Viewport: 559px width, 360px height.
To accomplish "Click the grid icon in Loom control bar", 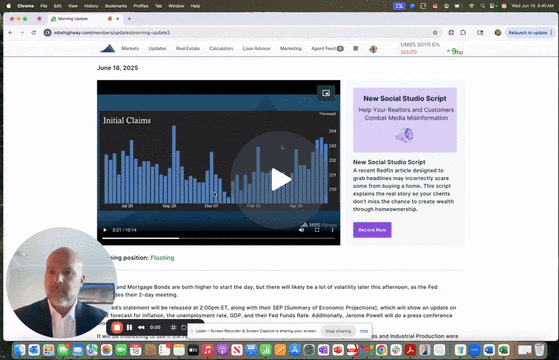I will pos(174,327).
